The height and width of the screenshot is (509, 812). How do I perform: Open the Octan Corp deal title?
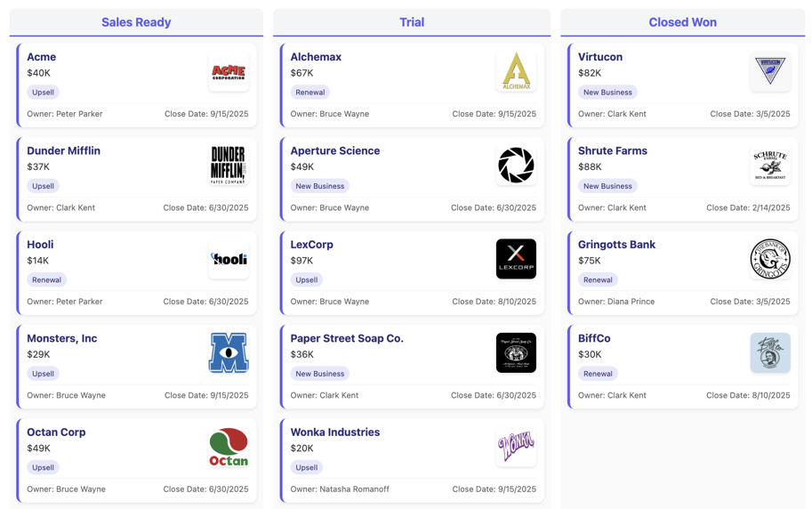tap(56, 432)
